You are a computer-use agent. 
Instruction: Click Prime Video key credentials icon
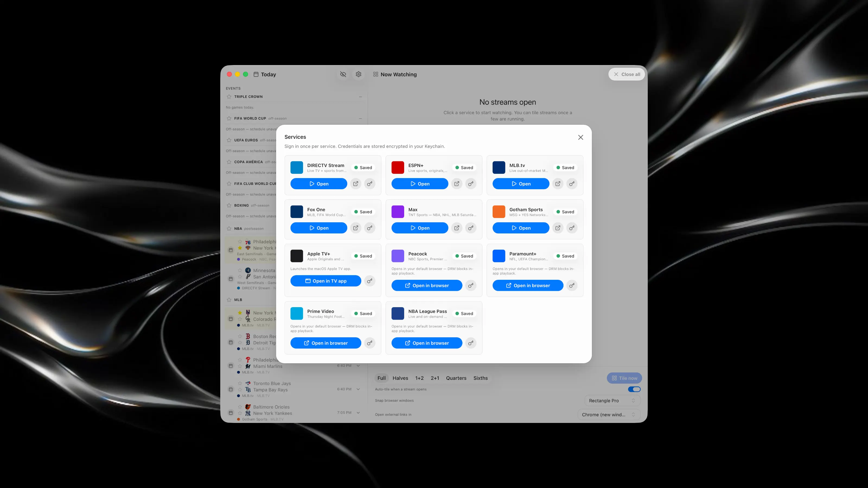[x=370, y=343]
